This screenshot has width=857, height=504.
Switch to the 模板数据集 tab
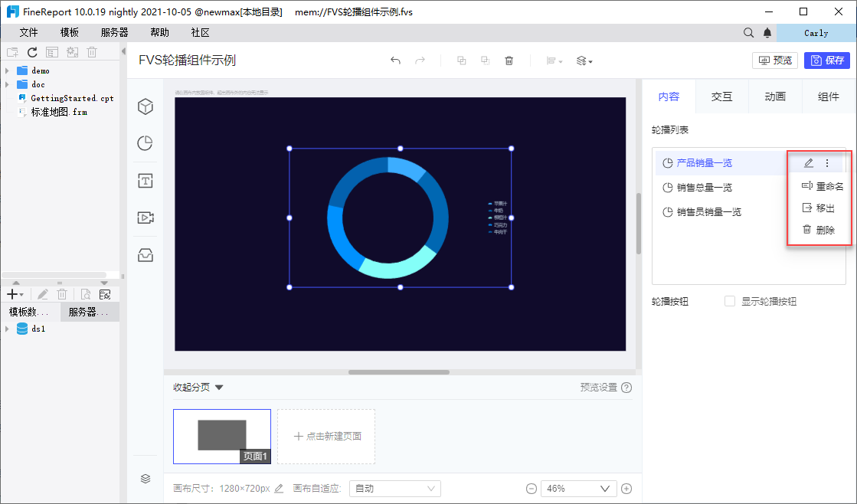[30, 313]
